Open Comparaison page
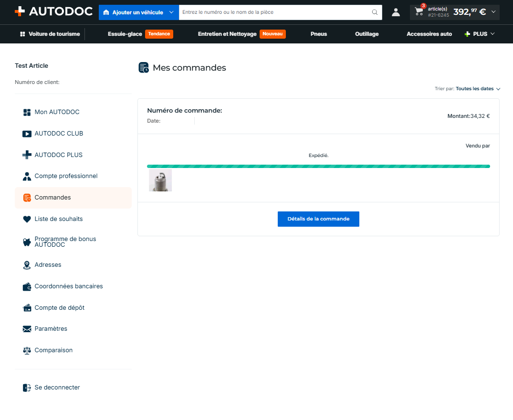513x420 pixels. tap(53, 350)
